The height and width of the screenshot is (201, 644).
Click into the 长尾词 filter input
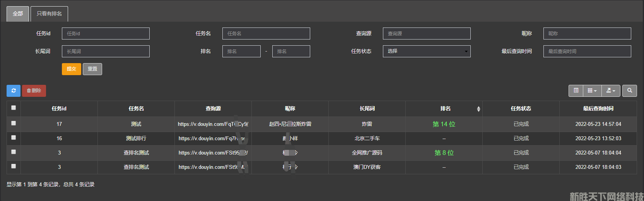pos(106,51)
